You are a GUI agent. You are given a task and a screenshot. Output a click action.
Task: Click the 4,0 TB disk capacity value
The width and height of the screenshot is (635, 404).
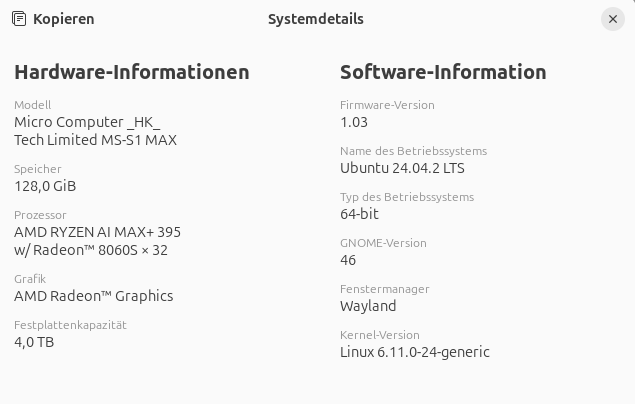(x=34, y=342)
